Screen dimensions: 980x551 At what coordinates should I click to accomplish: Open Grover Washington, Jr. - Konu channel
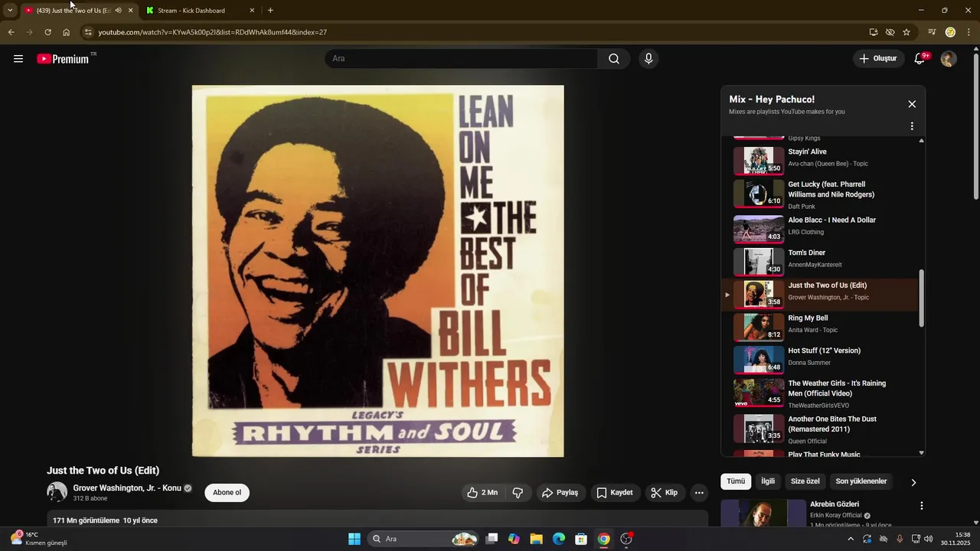(127, 488)
